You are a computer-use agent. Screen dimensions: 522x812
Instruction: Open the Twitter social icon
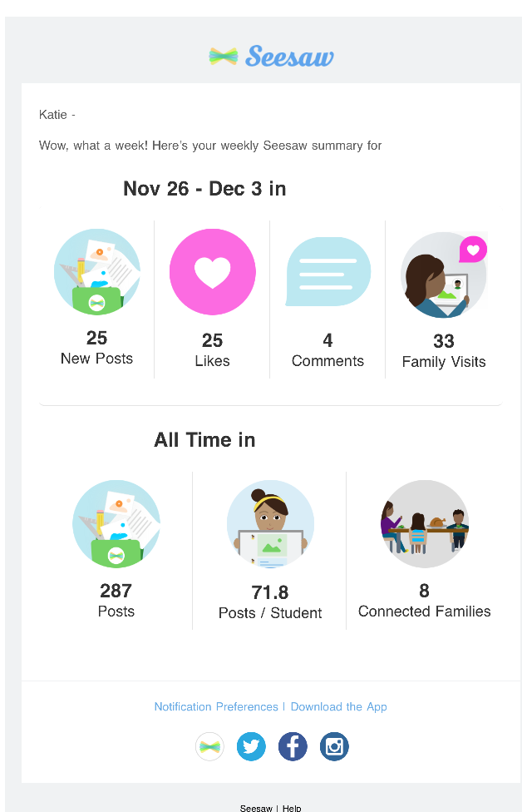[x=251, y=747]
